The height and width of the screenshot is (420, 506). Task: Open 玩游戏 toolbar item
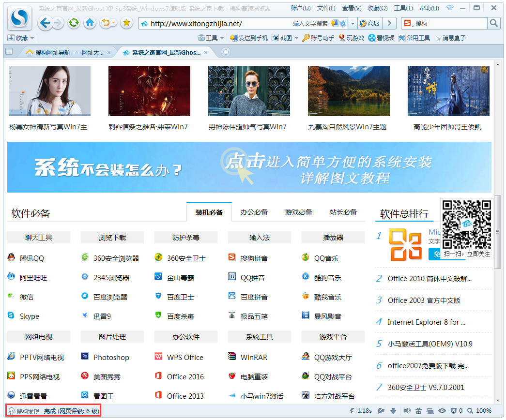[352, 38]
